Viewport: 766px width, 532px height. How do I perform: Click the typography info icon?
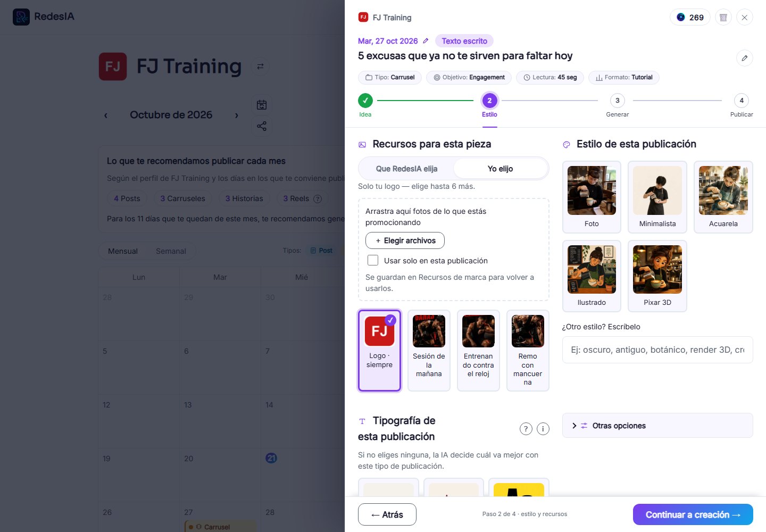543,429
